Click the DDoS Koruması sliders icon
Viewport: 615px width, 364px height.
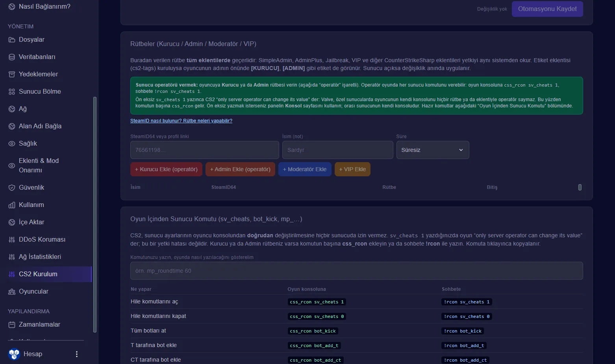(12, 240)
